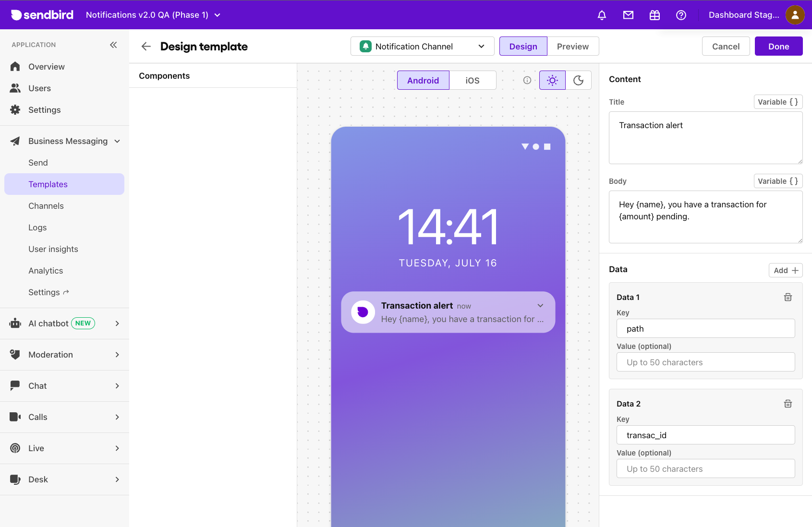This screenshot has height=527, width=812.
Task: Switch to the Preview tab
Action: point(572,46)
